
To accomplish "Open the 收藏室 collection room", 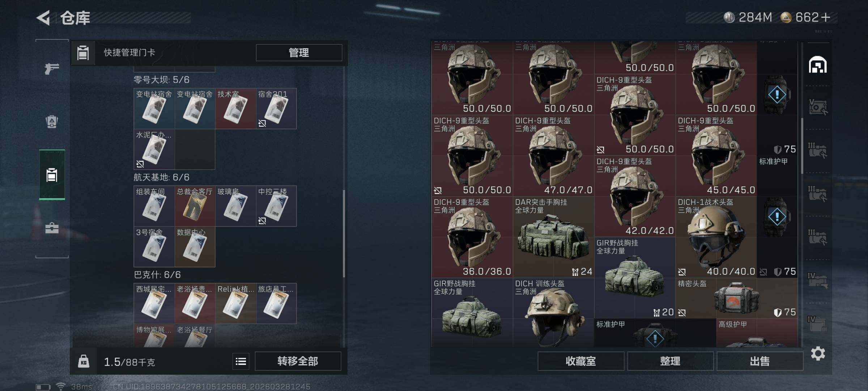I will tap(581, 361).
